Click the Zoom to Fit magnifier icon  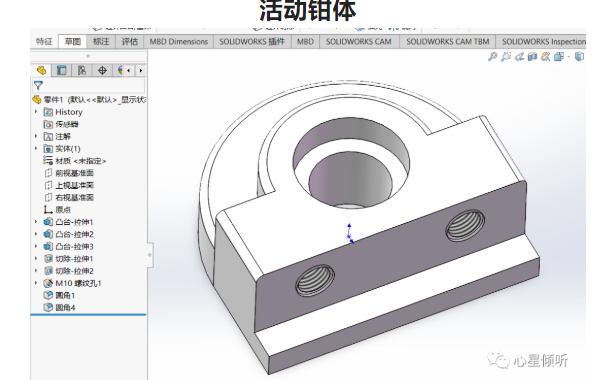(492, 57)
